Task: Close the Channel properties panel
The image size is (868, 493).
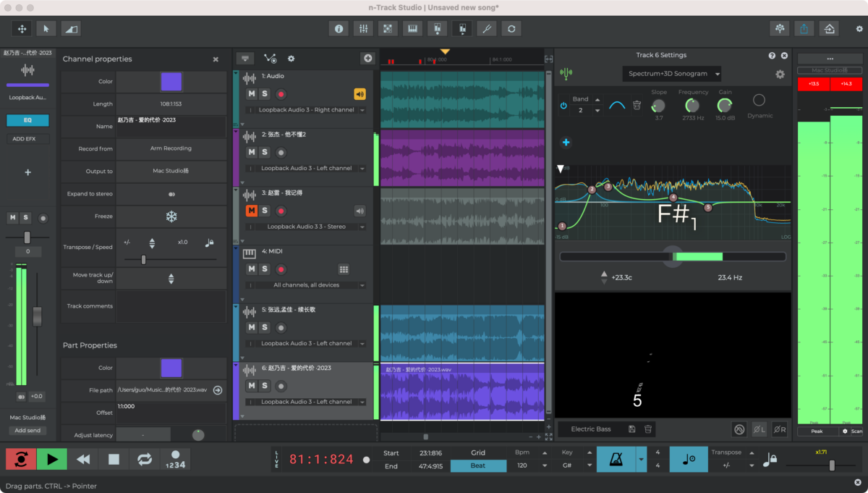Action: point(216,59)
